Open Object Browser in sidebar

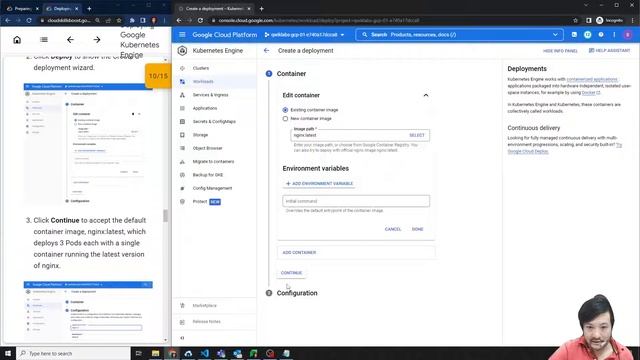click(x=207, y=148)
